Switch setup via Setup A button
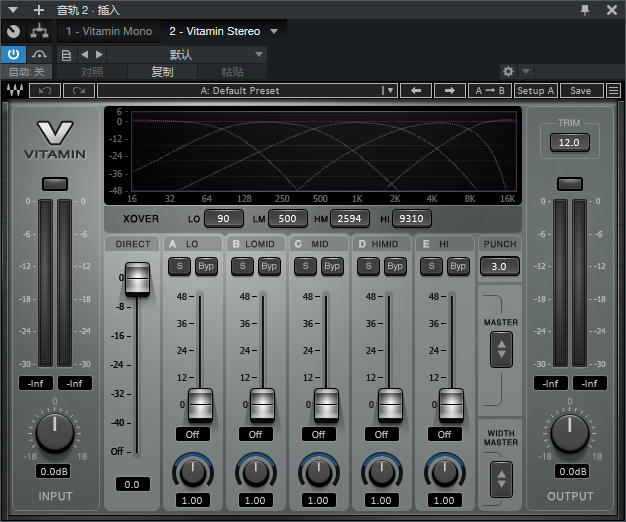The width and height of the screenshot is (626, 522). (535, 91)
